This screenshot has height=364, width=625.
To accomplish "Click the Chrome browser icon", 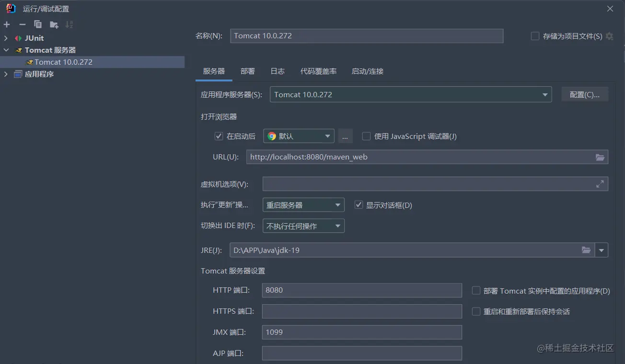I will pos(272,136).
